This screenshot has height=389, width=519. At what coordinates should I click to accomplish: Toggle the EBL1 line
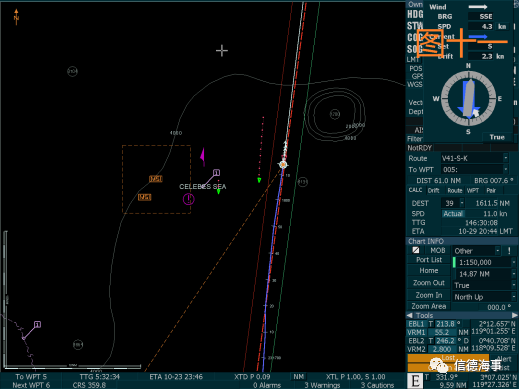click(416, 324)
